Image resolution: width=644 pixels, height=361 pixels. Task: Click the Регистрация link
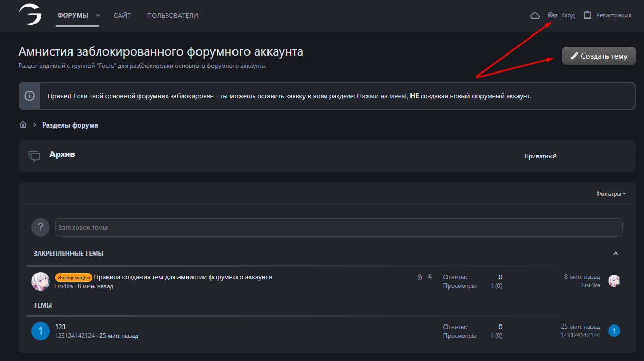pos(607,15)
